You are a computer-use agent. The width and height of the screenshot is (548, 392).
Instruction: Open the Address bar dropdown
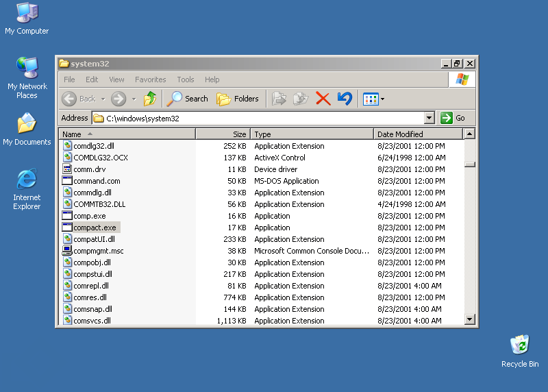(429, 118)
